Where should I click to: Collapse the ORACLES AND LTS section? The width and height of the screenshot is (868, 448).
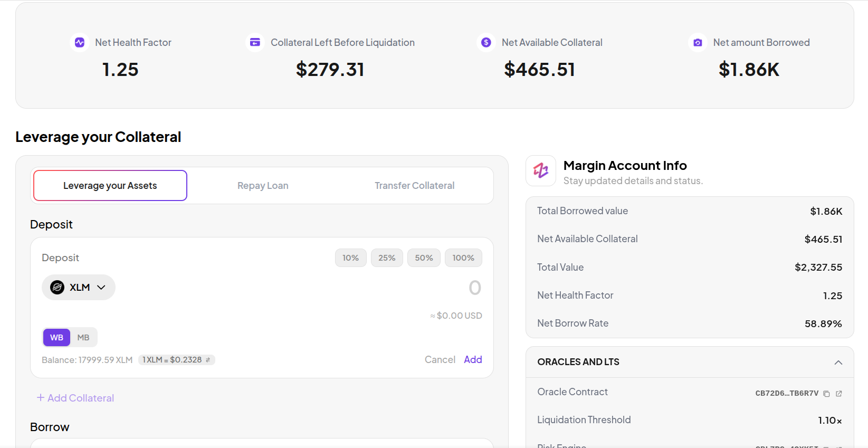pos(838,363)
